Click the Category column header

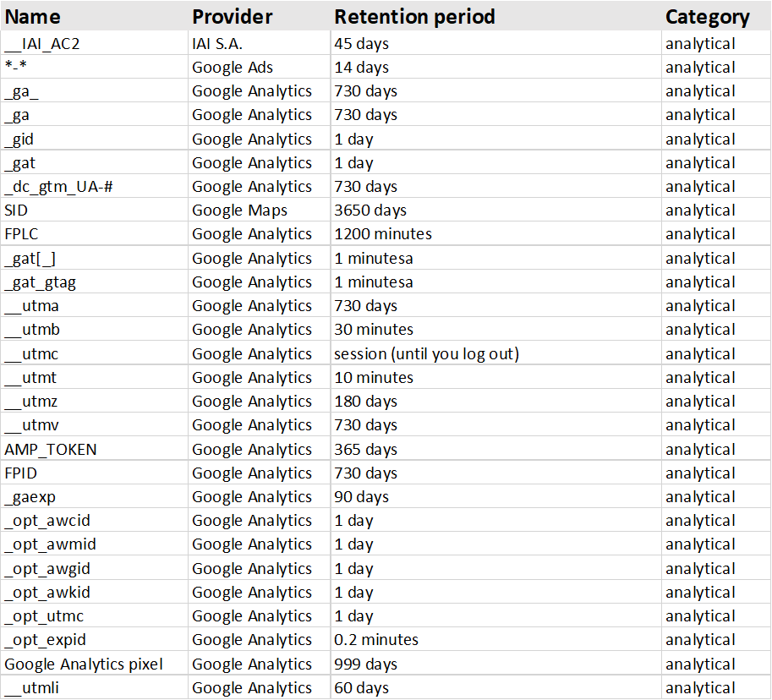coord(707,17)
